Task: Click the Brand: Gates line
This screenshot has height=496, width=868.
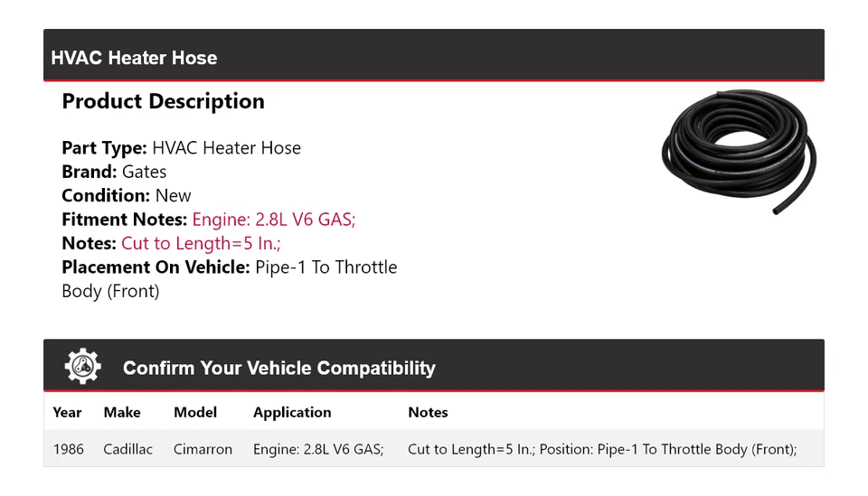Action: click(x=114, y=172)
